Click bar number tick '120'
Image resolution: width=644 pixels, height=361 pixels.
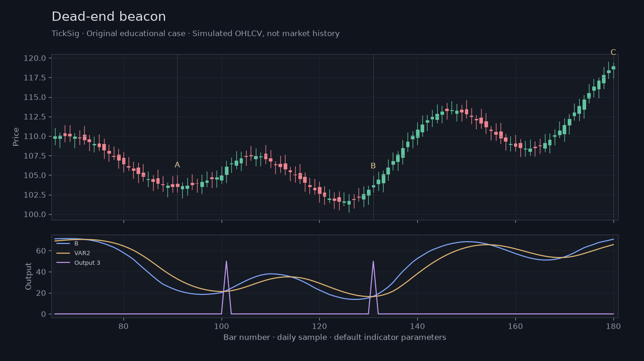click(x=319, y=326)
